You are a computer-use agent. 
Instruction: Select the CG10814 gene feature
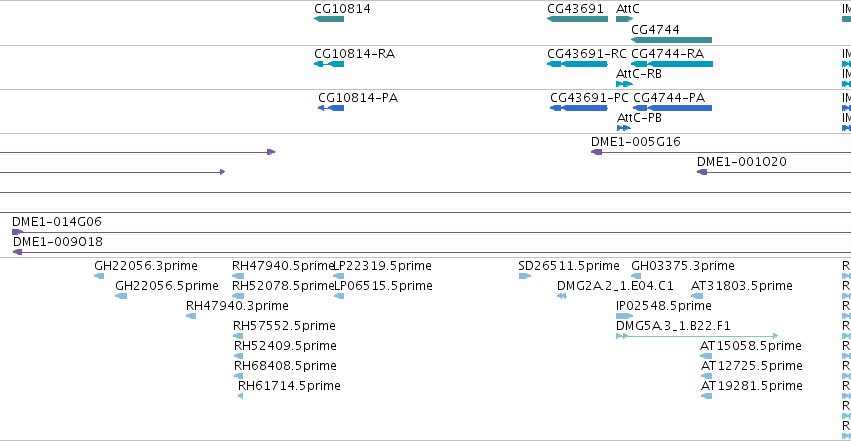click(x=329, y=19)
